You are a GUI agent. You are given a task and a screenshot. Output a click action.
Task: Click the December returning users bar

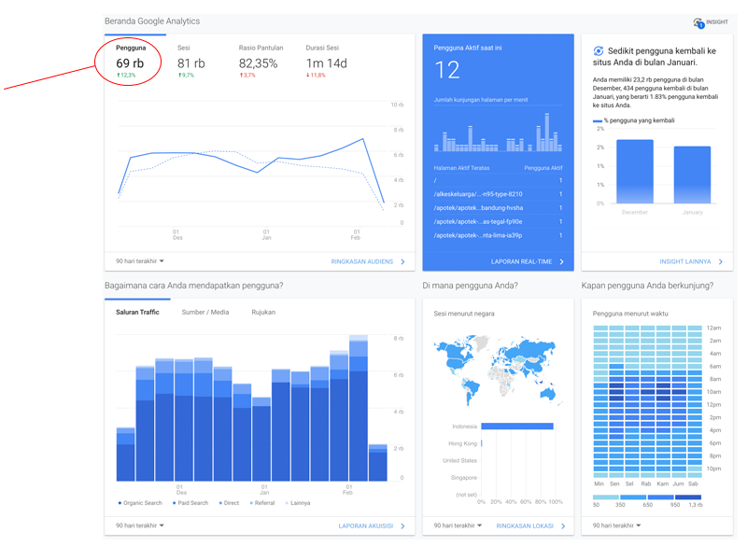(x=635, y=172)
